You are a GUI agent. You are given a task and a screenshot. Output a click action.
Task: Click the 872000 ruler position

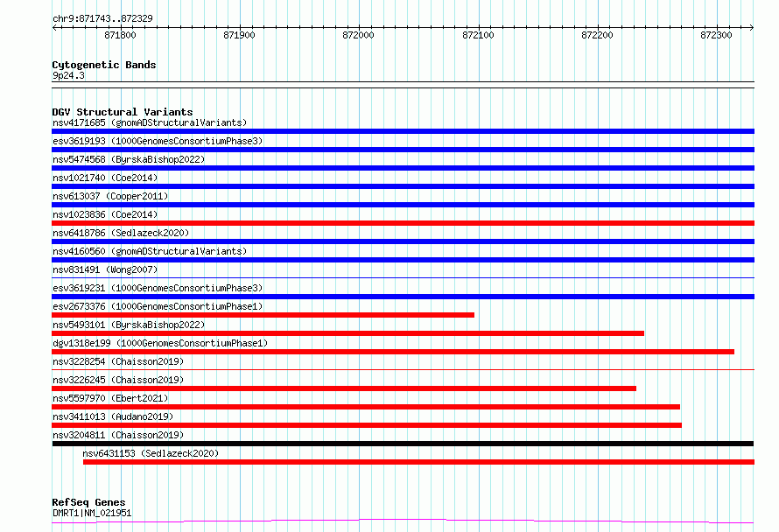pyautogui.click(x=359, y=35)
